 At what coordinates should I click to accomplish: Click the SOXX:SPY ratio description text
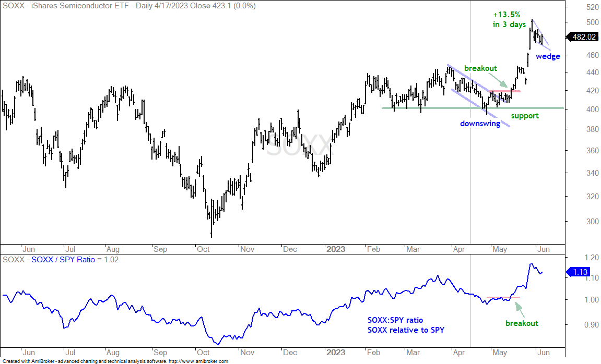tap(406, 325)
